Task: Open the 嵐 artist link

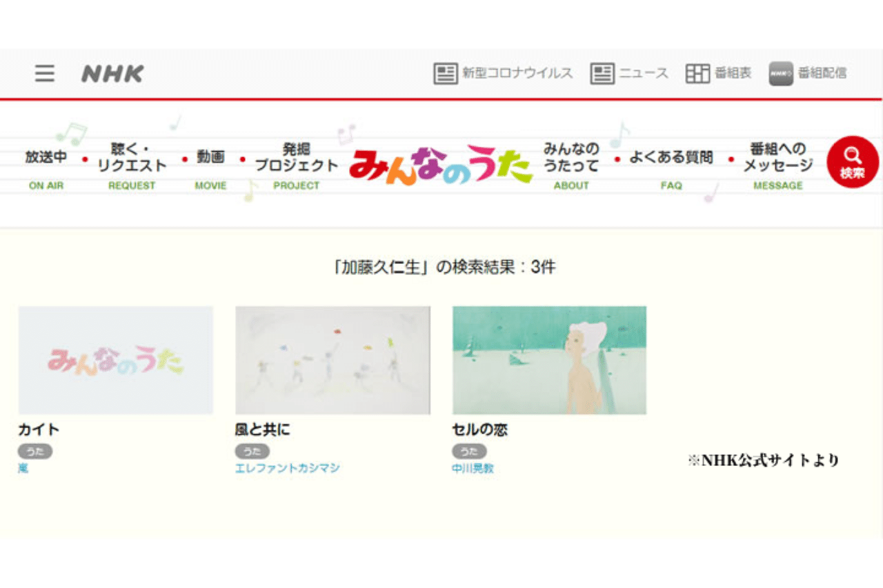Action: 23,467
